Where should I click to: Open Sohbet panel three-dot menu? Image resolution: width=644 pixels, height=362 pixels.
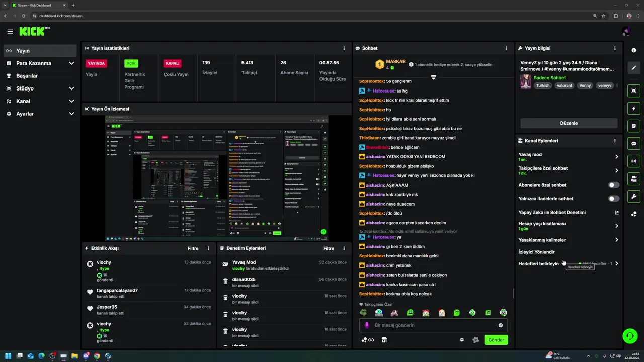pos(507,48)
